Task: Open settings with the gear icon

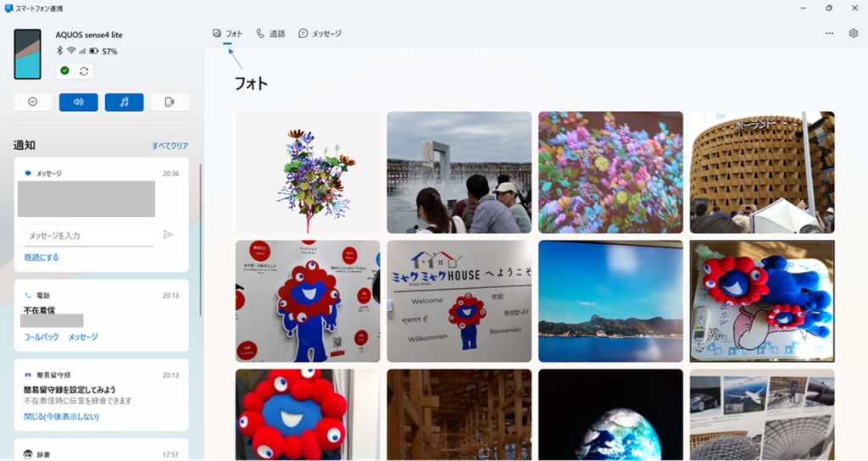Action: 853,33
